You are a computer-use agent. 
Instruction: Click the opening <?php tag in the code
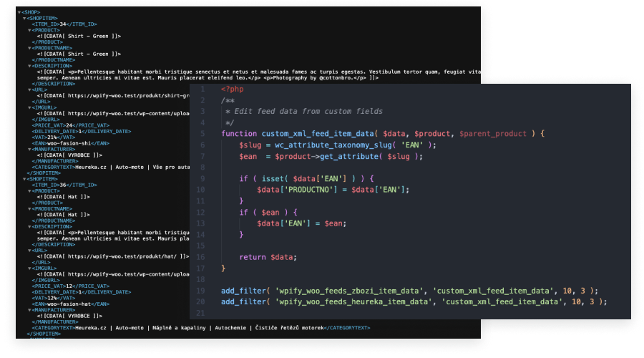tap(232, 89)
